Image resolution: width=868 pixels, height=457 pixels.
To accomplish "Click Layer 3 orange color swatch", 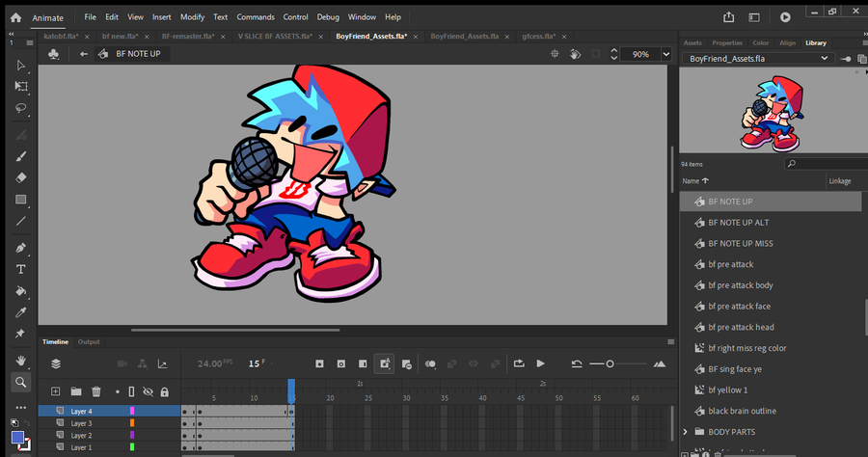I will [132, 422].
